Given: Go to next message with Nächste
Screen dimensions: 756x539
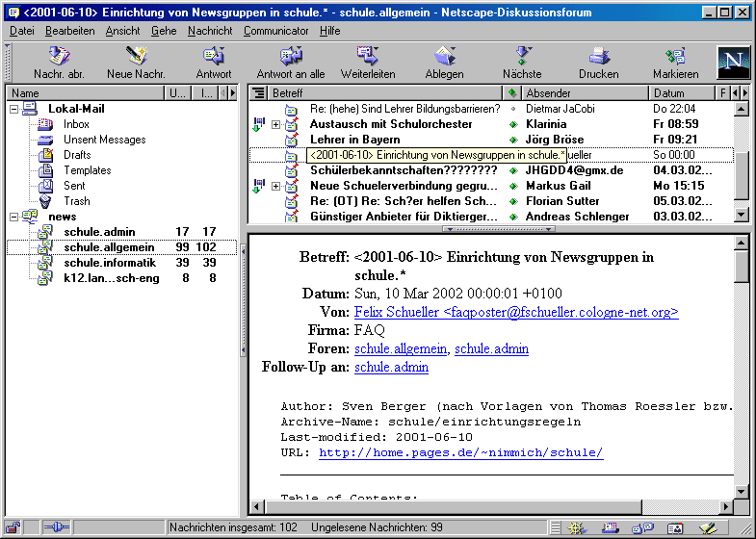Looking at the screenshot, I should [x=522, y=62].
